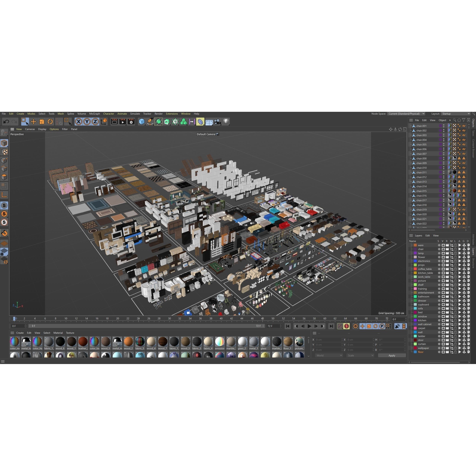
Task: Toggle the X-axis lock button
Action: 78,121
